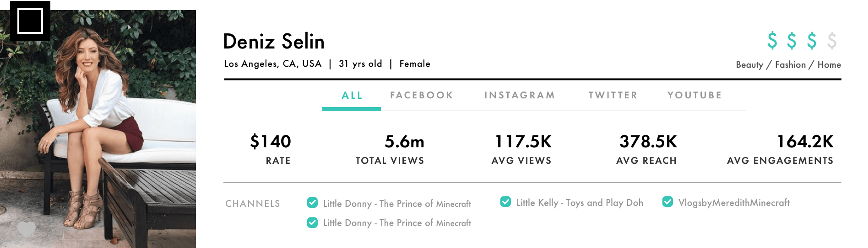
Task: Select the ALL tab
Action: pos(352,95)
